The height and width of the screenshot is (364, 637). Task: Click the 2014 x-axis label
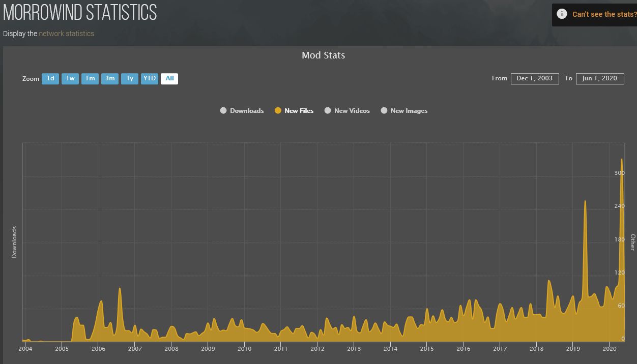390,349
